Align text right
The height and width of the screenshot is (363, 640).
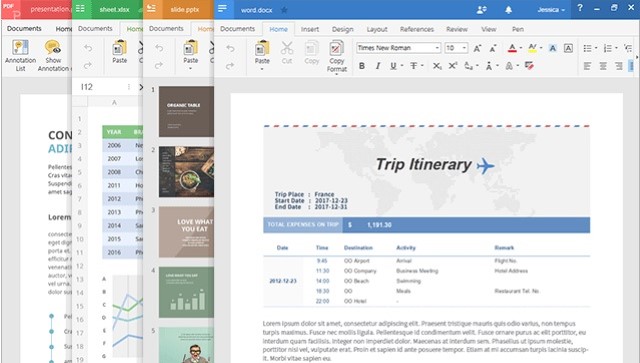[619, 66]
